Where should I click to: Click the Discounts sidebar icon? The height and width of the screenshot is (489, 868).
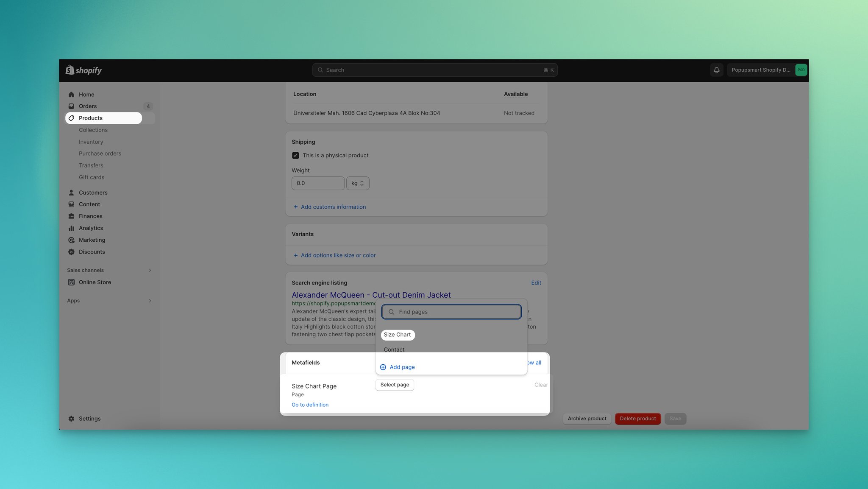click(71, 251)
